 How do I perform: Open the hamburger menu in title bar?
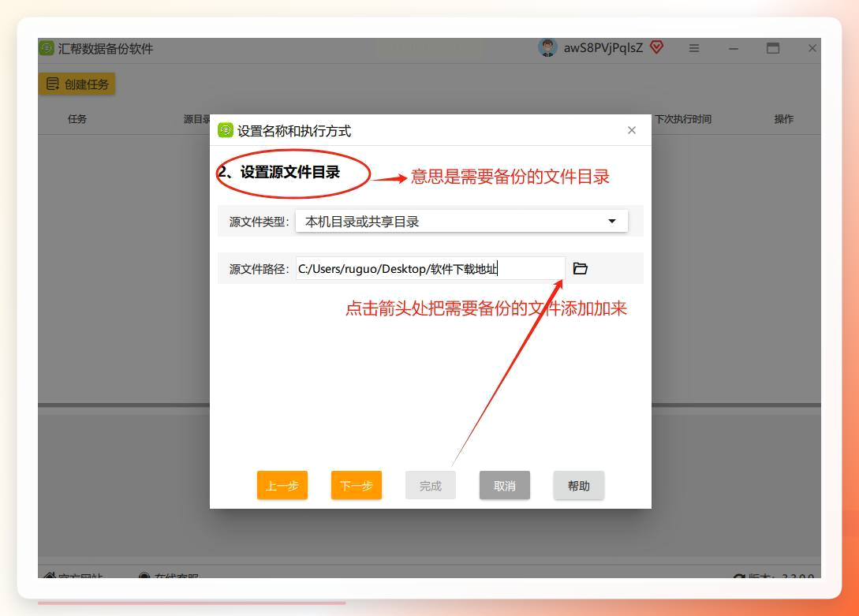[x=694, y=48]
